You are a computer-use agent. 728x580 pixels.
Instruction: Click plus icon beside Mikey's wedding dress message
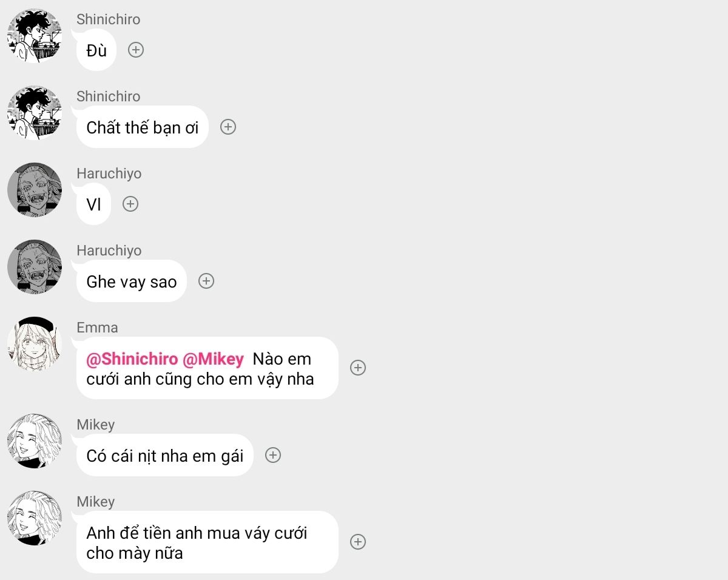click(x=359, y=542)
